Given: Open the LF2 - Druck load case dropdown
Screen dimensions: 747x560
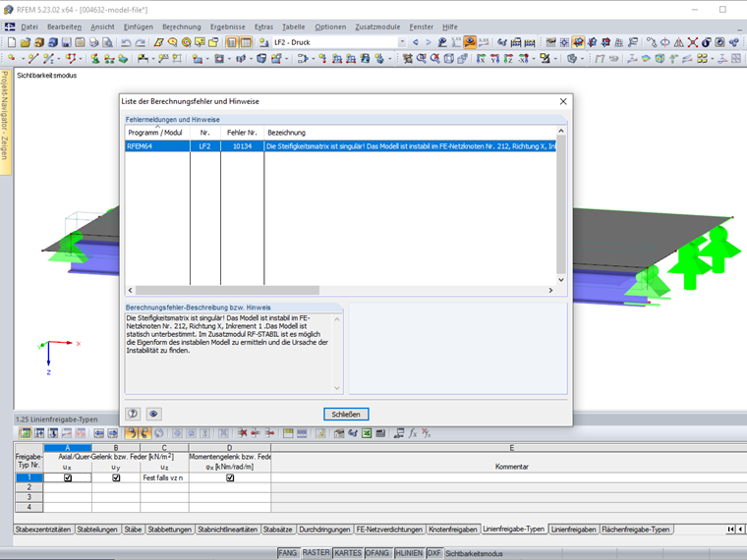Looking at the screenshot, I should click(402, 42).
